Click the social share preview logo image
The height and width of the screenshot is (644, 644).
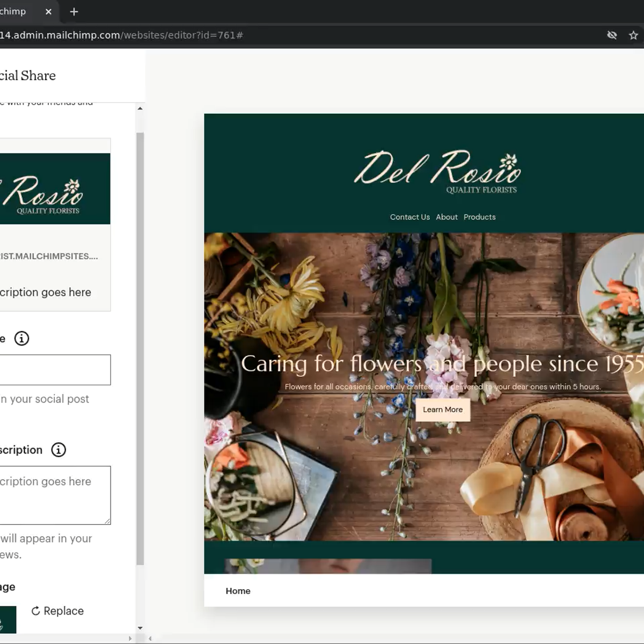coord(55,189)
